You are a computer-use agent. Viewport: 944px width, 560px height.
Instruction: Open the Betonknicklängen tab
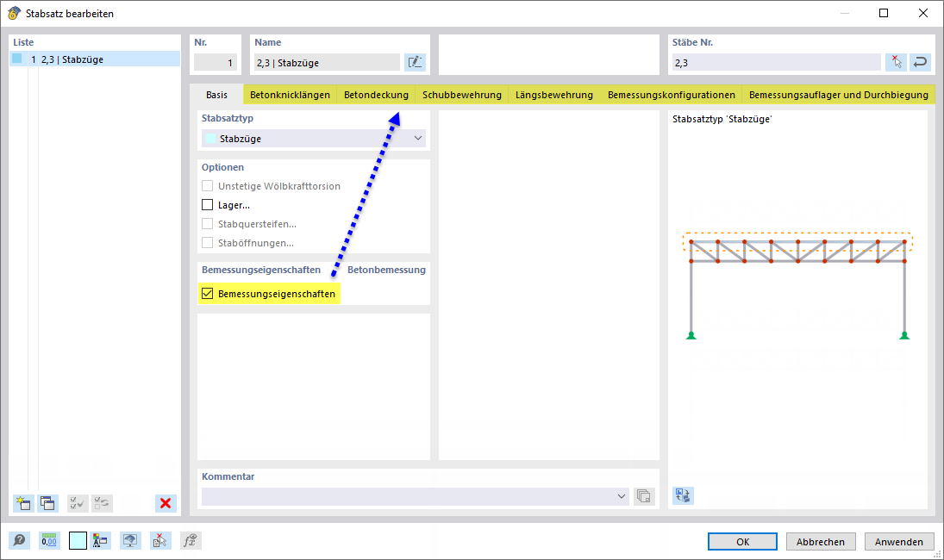point(291,95)
